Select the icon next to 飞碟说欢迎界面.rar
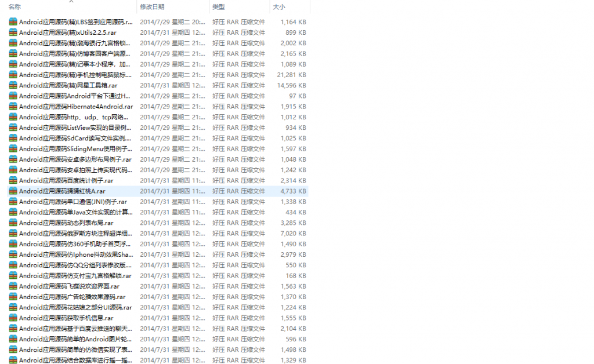594x364 pixels. click(x=13, y=286)
